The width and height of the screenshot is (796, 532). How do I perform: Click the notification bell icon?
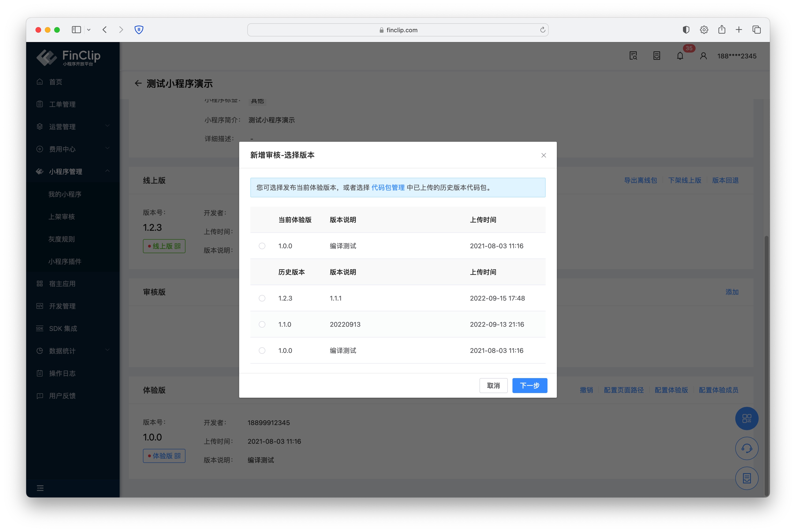[x=680, y=56]
